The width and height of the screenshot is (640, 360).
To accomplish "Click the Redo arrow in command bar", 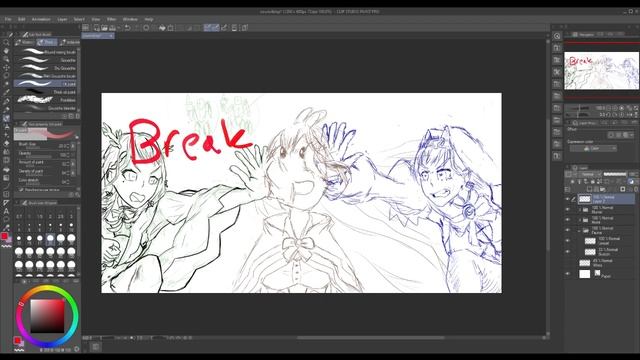I will tap(136, 28).
